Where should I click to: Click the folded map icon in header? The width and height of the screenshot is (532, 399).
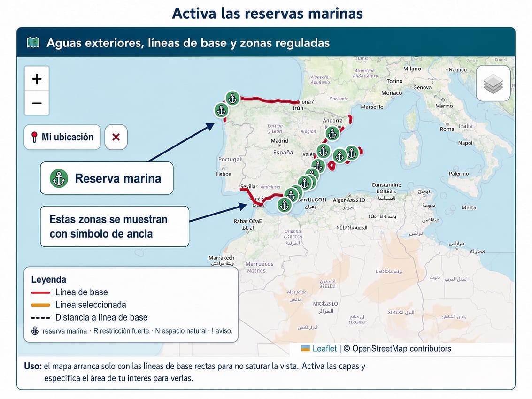(x=33, y=43)
